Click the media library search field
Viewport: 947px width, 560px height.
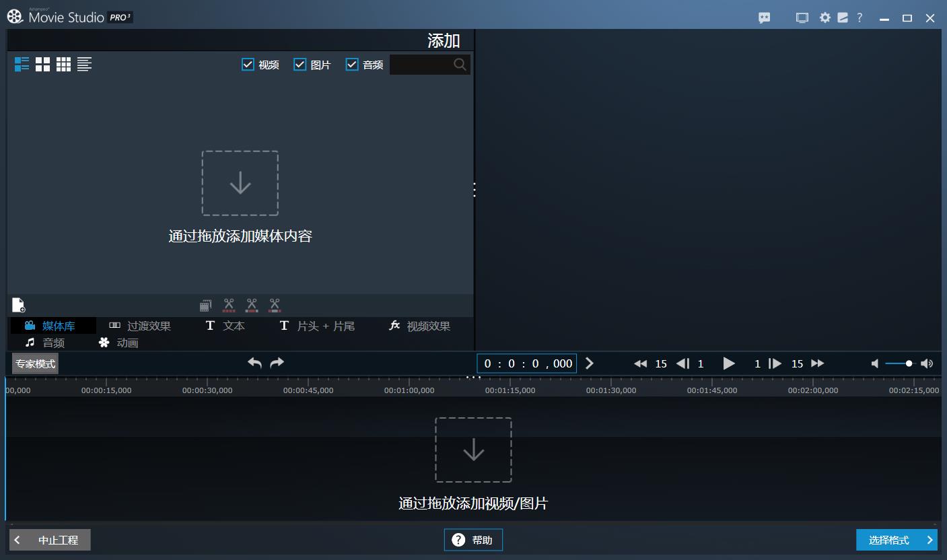[421, 65]
